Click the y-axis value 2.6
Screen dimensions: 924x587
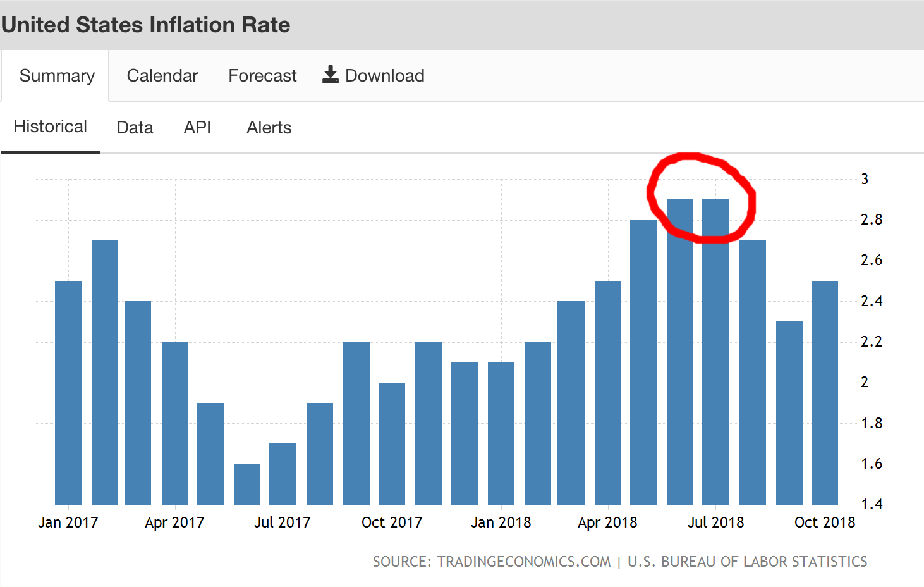point(872,260)
